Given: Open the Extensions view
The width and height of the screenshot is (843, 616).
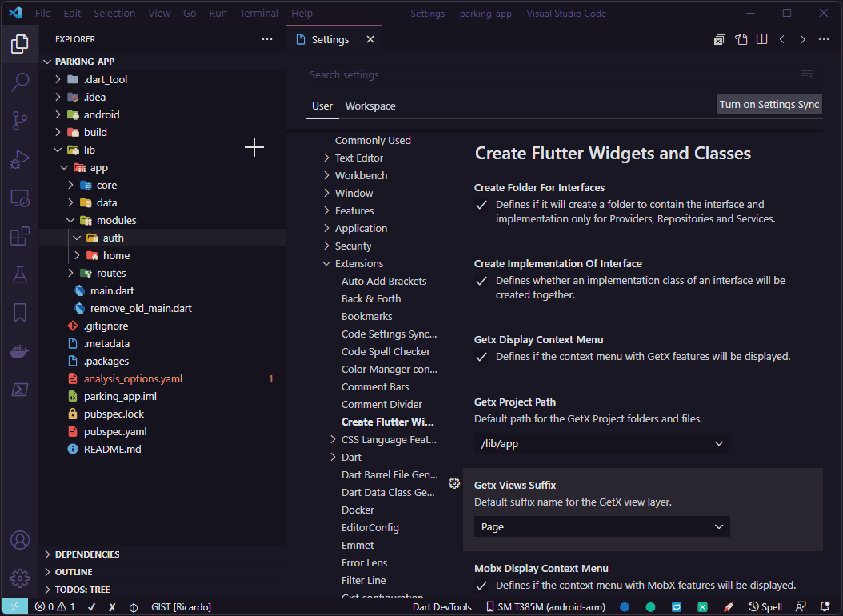Looking at the screenshot, I should (20, 237).
